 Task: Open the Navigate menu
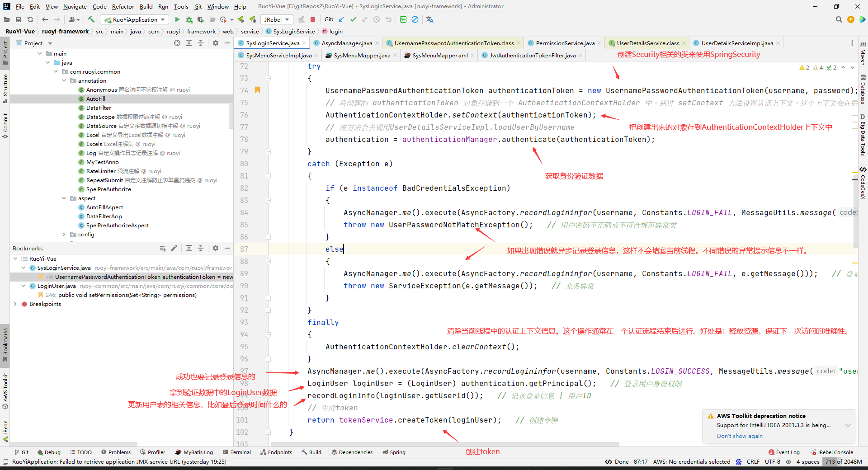point(75,6)
